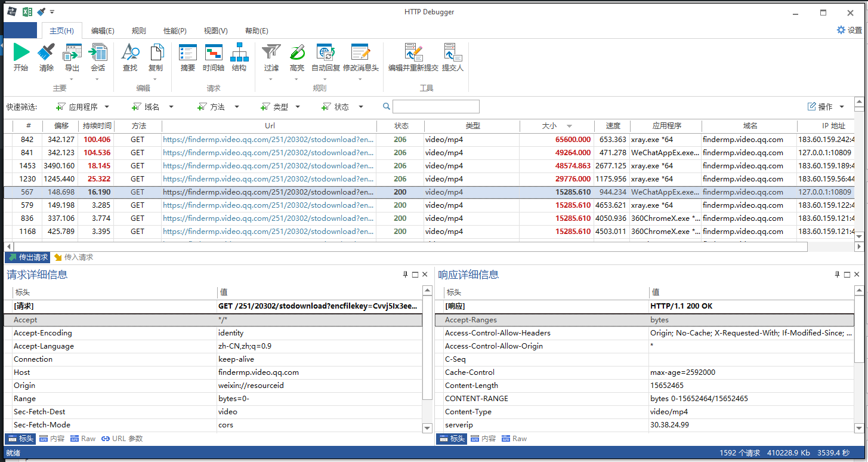868x462 pixels.
Task: Click the 导出 export icon
Action: point(72,53)
